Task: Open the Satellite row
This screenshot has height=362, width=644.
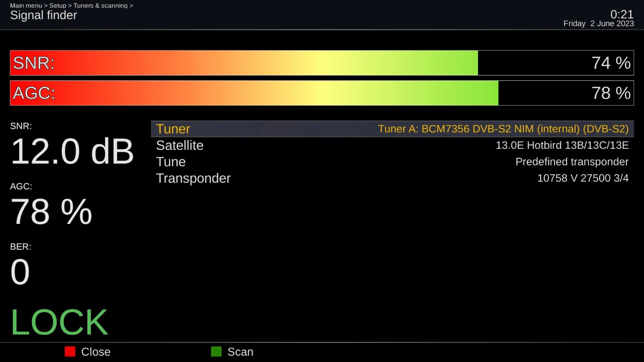Action: click(x=392, y=145)
